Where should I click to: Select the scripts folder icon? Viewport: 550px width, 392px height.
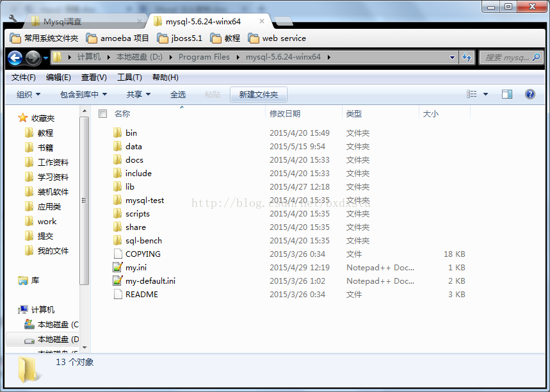click(x=118, y=213)
